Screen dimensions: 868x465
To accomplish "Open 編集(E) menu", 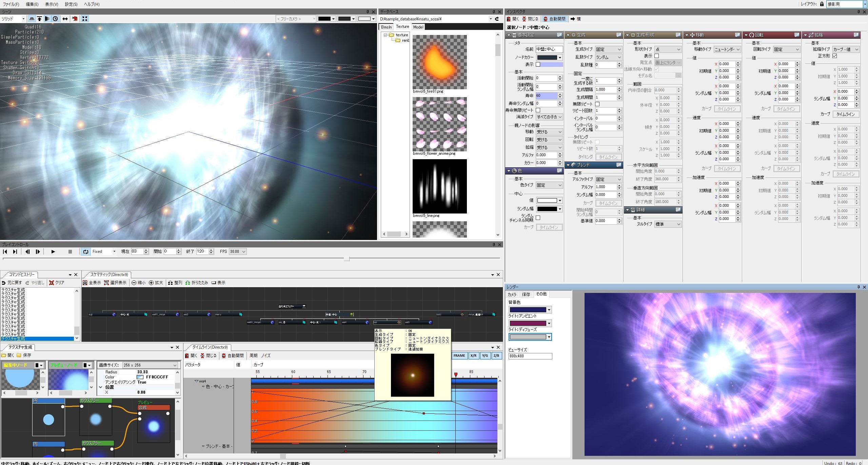I will point(32,4).
